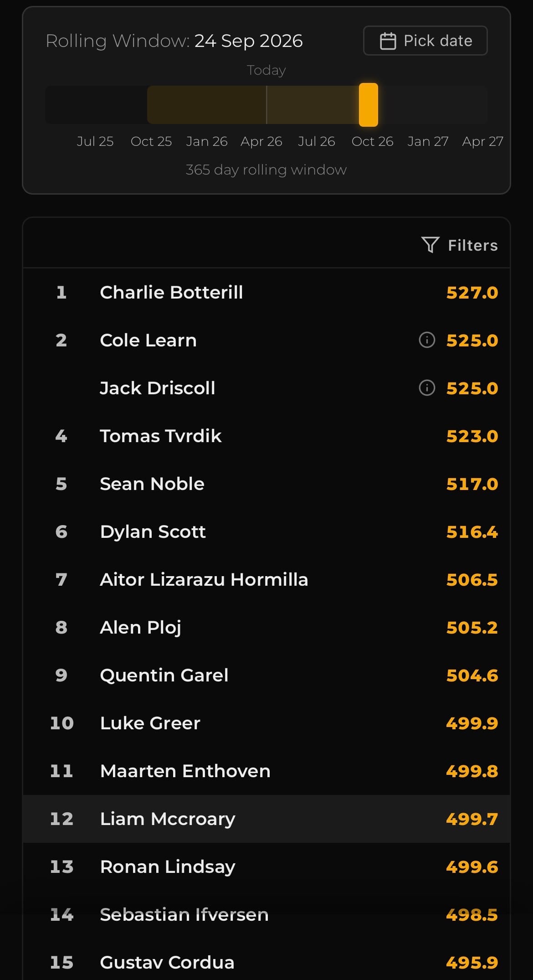The height and width of the screenshot is (980, 533).
Task: Click the funnel Filters icon
Action: click(x=430, y=245)
